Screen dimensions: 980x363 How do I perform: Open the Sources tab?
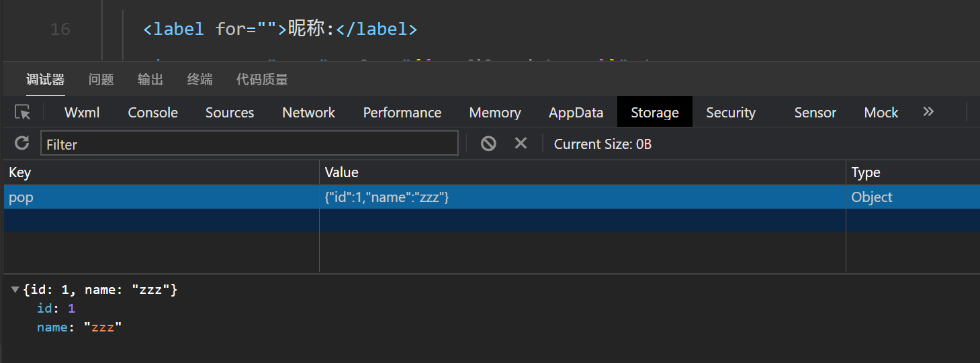(x=230, y=113)
